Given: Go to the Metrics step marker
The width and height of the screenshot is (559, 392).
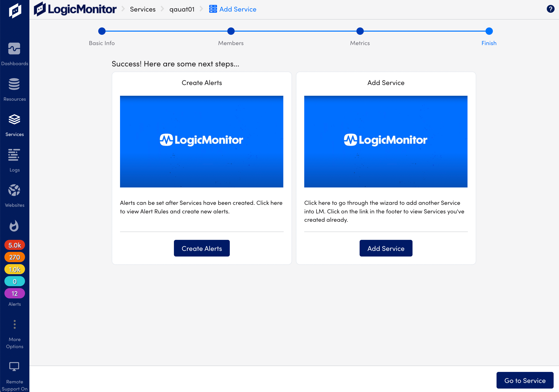Looking at the screenshot, I should point(360,31).
